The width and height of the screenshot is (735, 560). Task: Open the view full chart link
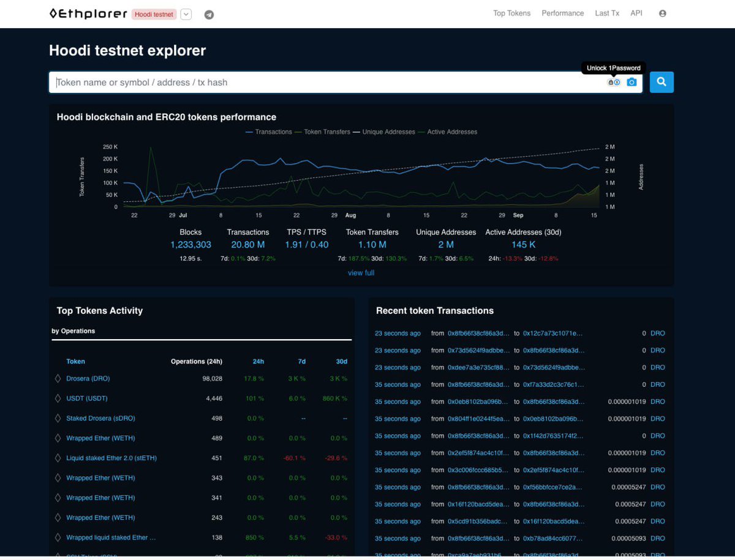pyautogui.click(x=361, y=273)
